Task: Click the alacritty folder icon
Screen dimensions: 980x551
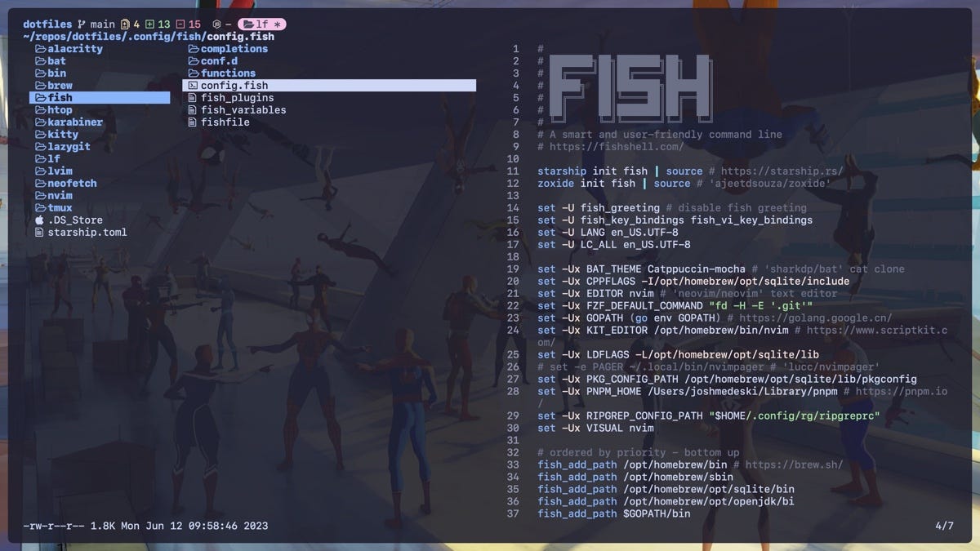Action: pos(40,49)
